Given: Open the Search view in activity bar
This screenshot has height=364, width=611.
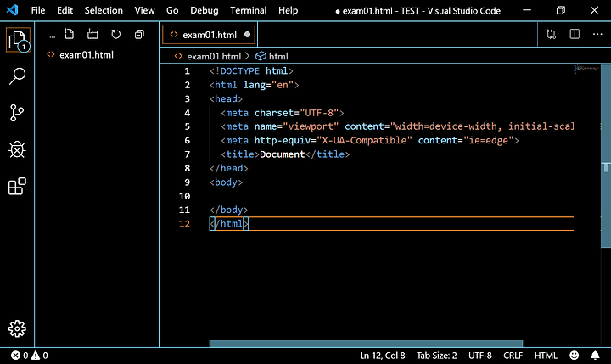Looking at the screenshot, I should coord(17,76).
